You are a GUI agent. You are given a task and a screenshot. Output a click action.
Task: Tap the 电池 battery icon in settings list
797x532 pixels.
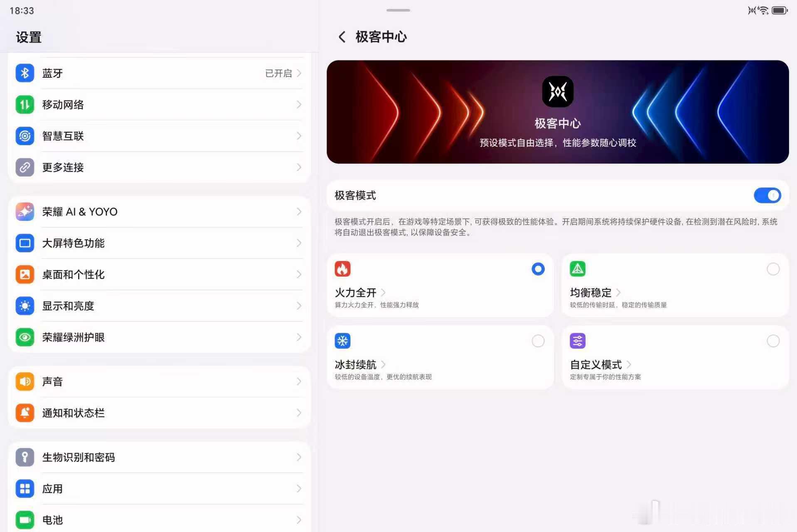pyautogui.click(x=25, y=520)
